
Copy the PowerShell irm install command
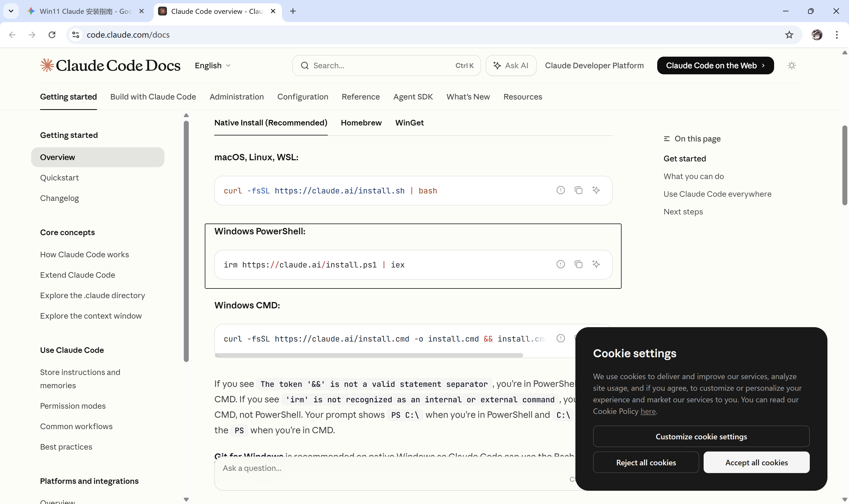[x=578, y=264]
